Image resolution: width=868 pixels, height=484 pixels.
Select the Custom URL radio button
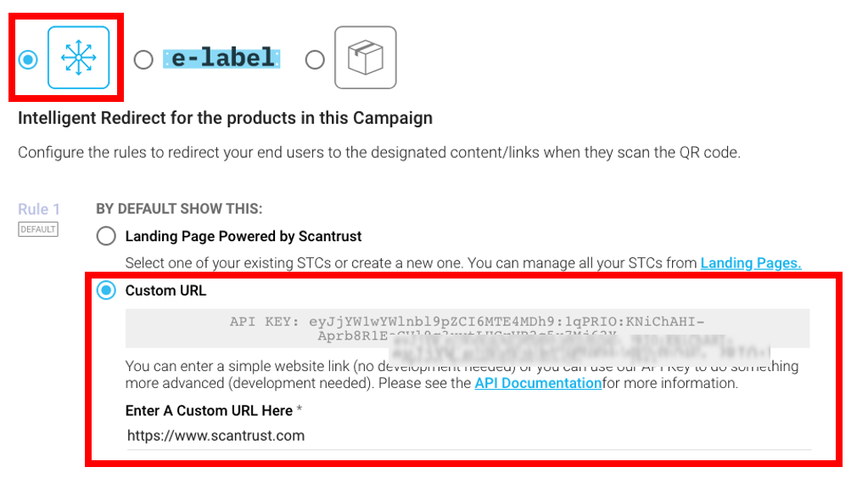point(106,290)
